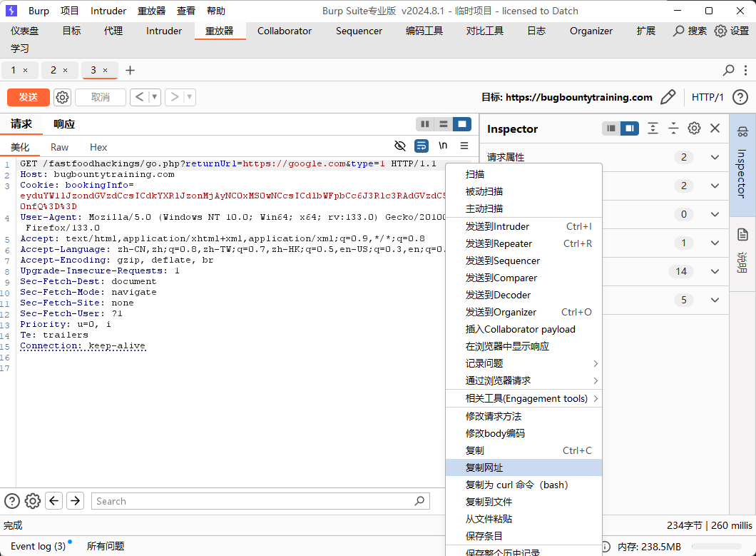
Task: Click HTTP/1 protocol selector
Action: tap(708, 97)
